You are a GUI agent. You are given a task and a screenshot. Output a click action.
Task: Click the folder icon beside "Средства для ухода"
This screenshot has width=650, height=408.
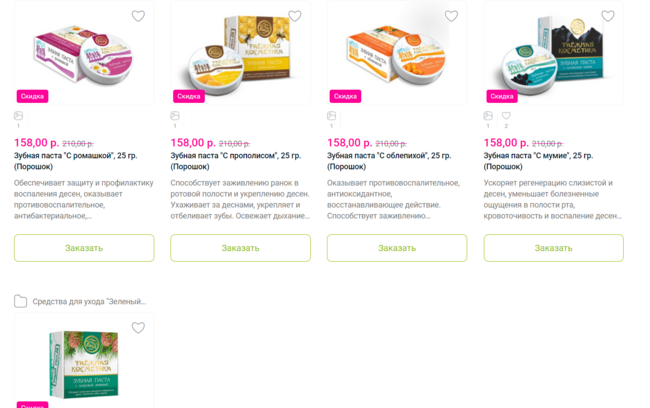[x=20, y=301]
